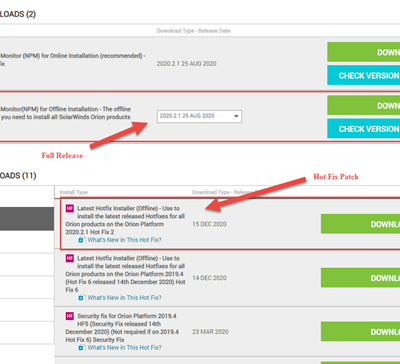Click the NPM for Offline Installation description

click(66, 113)
